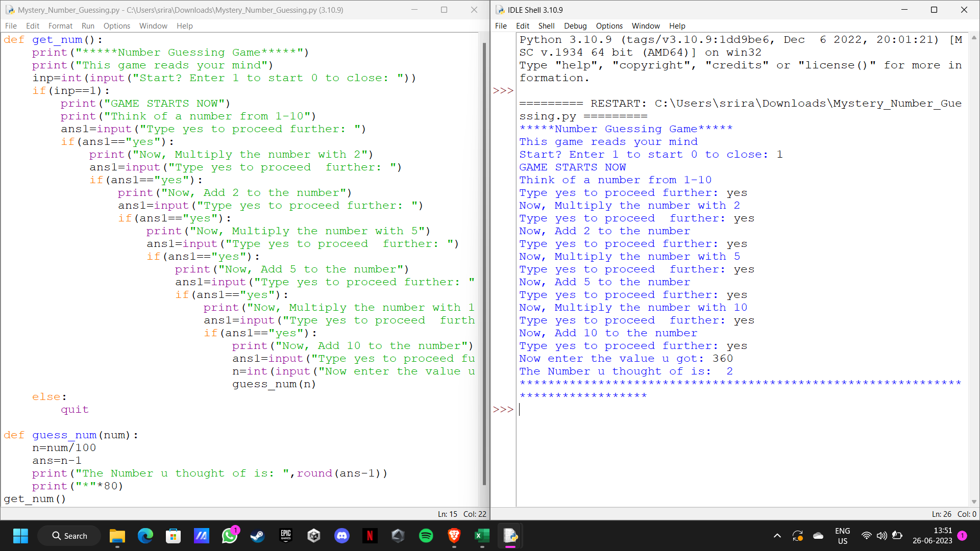Open Windows Search from the taskbar
The image size is (980, 551).
pos(69,536)
